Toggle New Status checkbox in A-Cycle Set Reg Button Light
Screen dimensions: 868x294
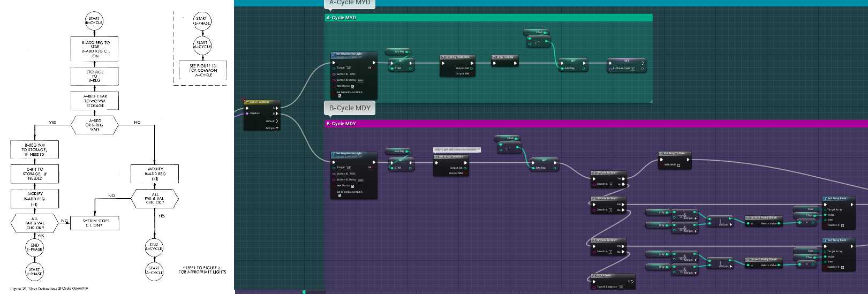[x=352, y=86]
